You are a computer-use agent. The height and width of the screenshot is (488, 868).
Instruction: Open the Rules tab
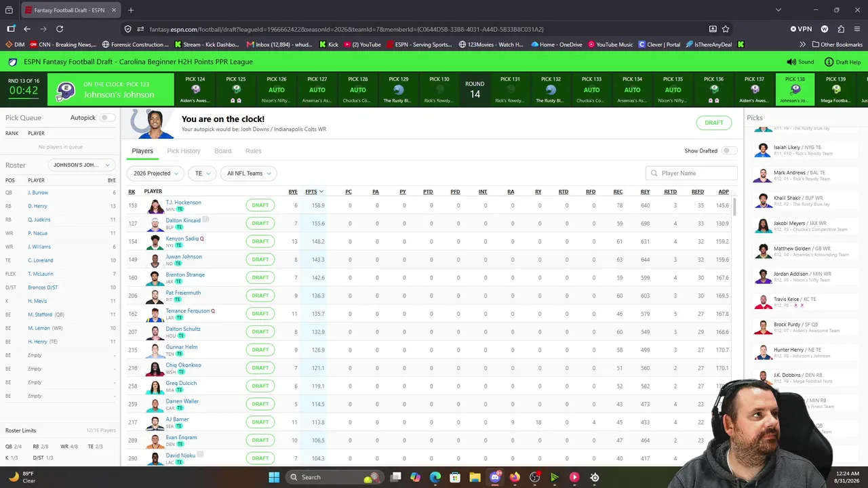click(254, 151)
